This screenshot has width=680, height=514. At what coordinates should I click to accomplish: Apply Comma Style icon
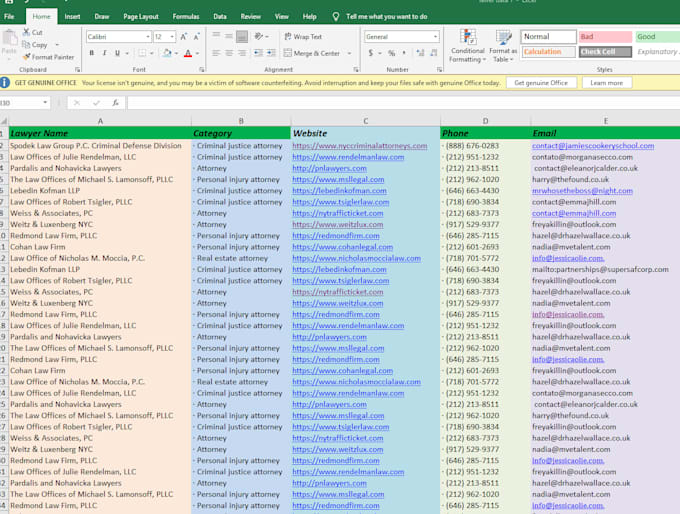click(x=404, y=53)
